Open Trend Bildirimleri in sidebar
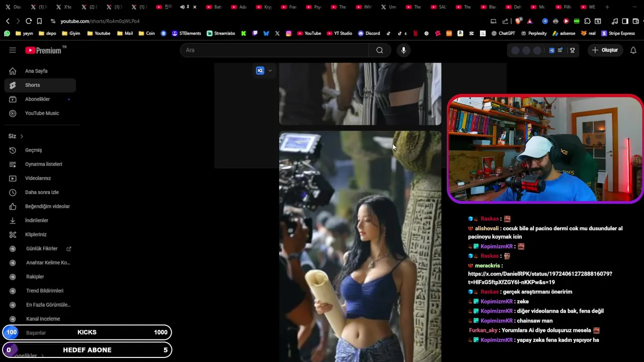 click(x=40, y=291)
